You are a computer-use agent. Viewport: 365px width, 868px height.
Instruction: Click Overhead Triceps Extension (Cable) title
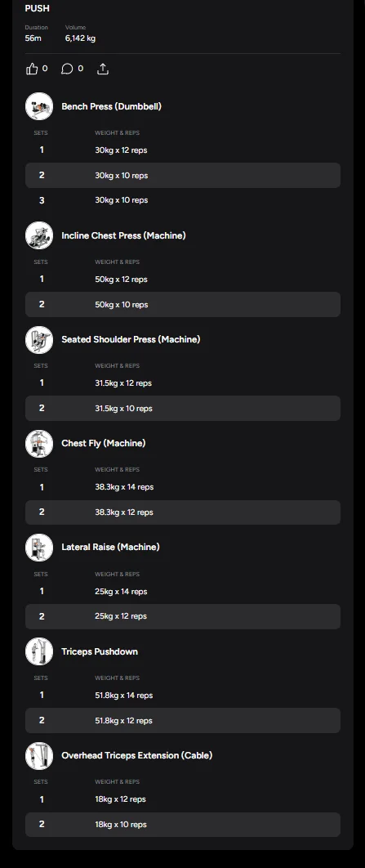pos(136,755)
